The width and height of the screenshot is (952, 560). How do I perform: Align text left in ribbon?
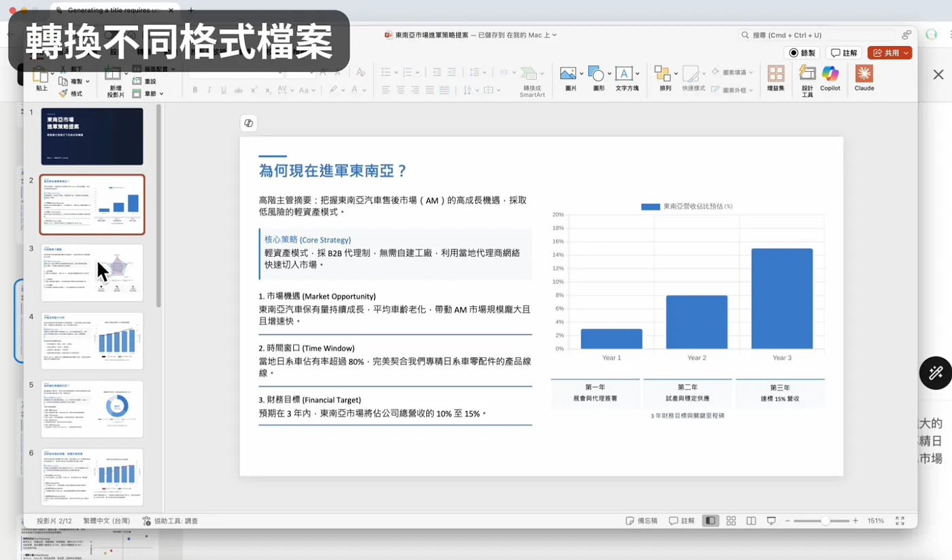[386, 90]
